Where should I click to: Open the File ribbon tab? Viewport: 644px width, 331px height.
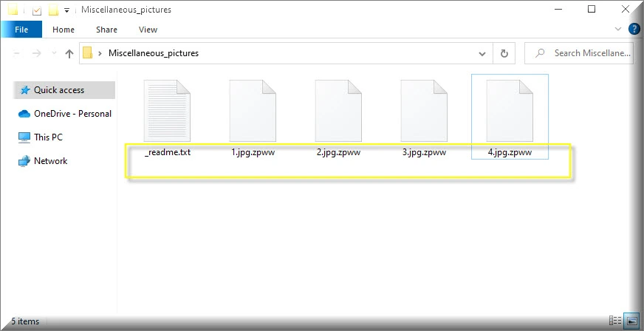21,30
